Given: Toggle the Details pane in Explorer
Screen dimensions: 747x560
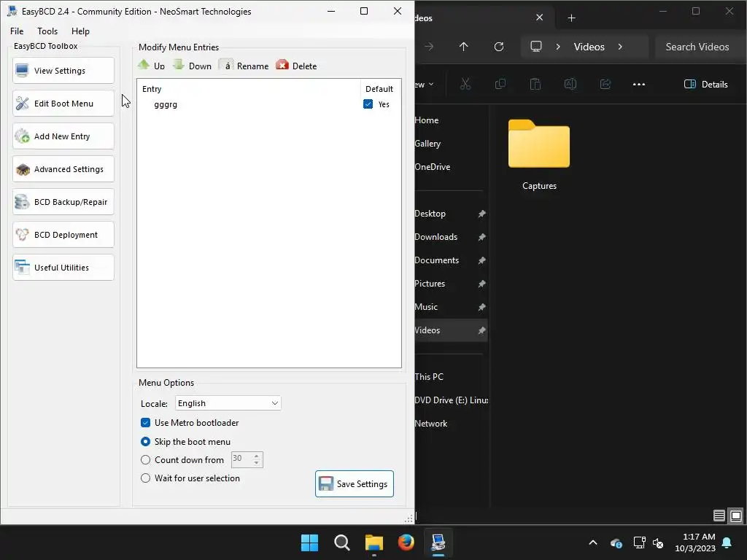Looking at the screenshot, I should tap(706, 85).
